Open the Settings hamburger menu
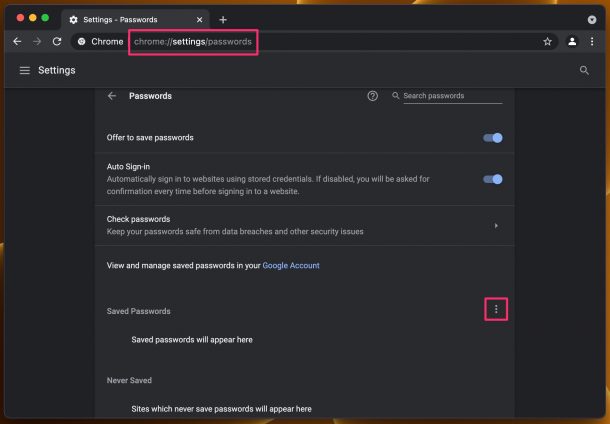Image resolution: width=610 pixels, height=424 pixels. [x=25, y=70]
